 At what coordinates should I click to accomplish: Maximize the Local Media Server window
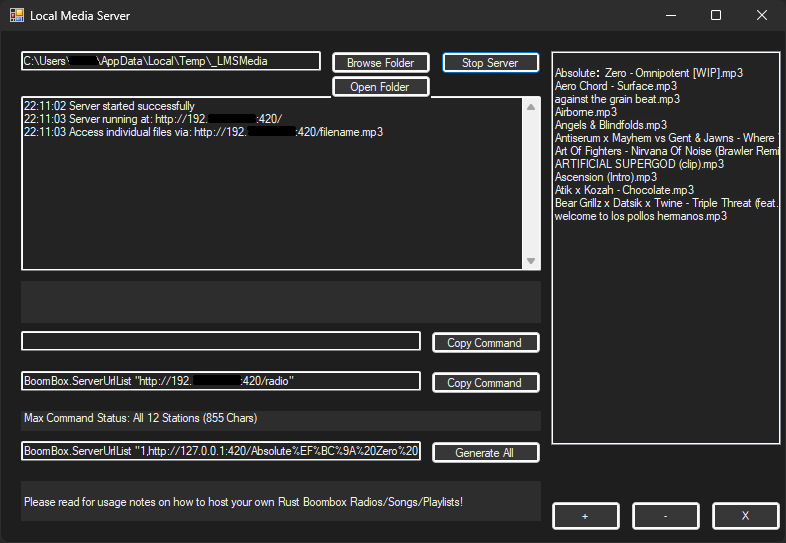716,16
